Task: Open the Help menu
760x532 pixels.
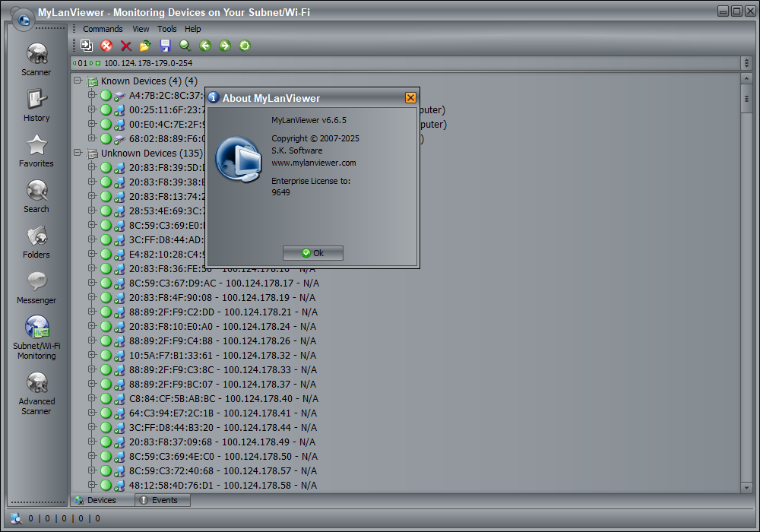Action: 192,29
